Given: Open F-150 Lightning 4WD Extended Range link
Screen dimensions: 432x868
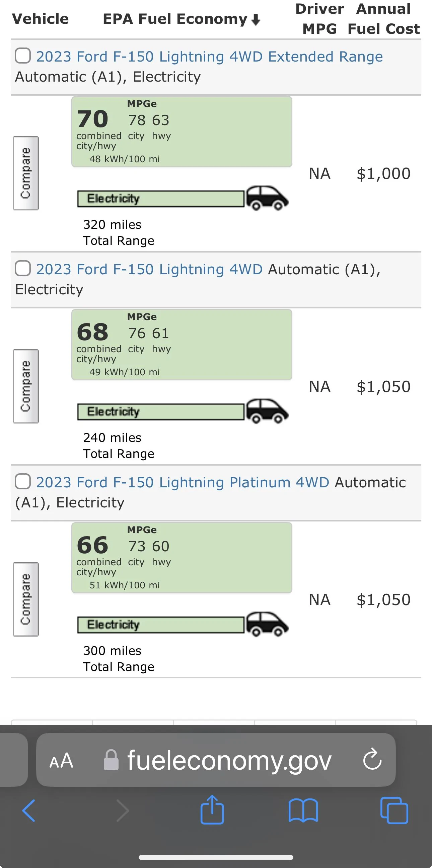Looking at the screenshot, I should (209, 57).
